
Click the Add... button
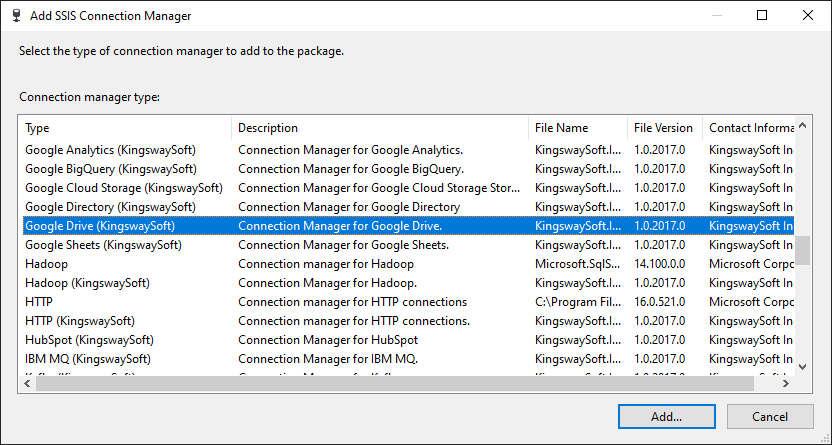(x=666, y=416)
